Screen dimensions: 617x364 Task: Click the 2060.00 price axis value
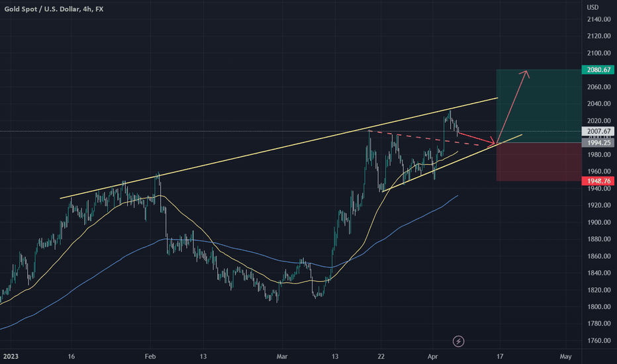(x=598, y=87)
